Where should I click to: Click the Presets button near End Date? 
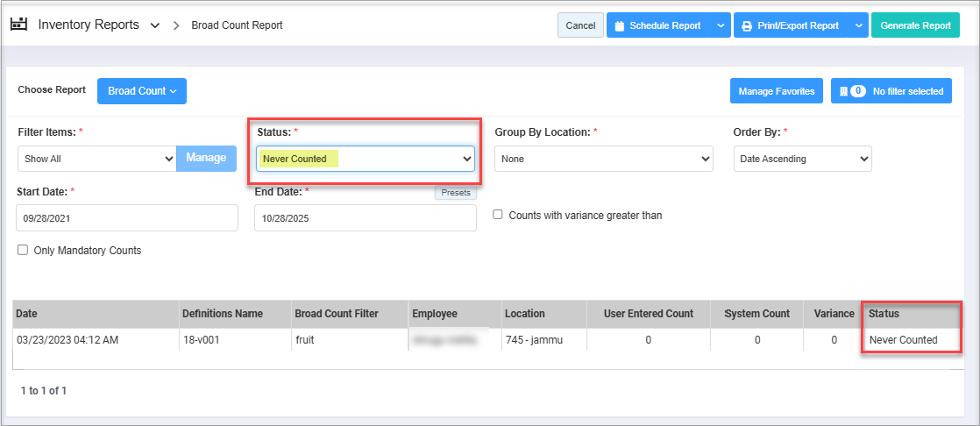click(x=456, y=193)
